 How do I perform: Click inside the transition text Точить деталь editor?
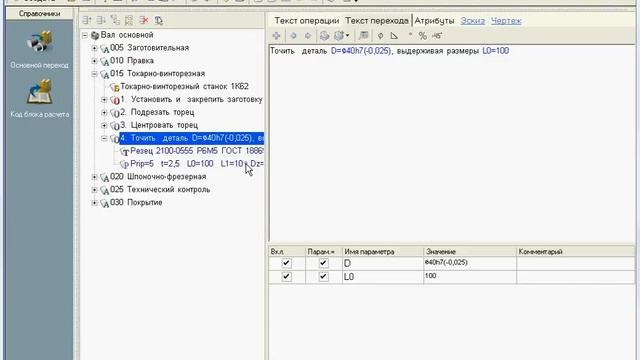pos(452,143)
